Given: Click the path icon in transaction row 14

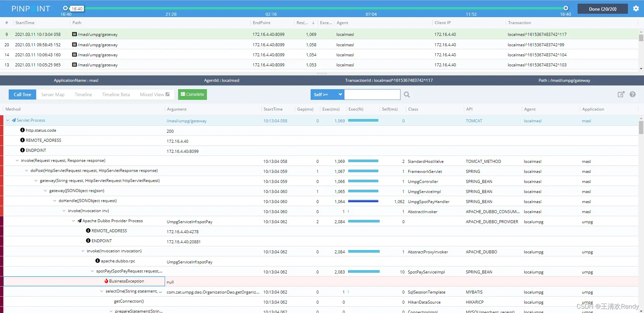Looking at the screenshot, I should [x=74, y=55].
